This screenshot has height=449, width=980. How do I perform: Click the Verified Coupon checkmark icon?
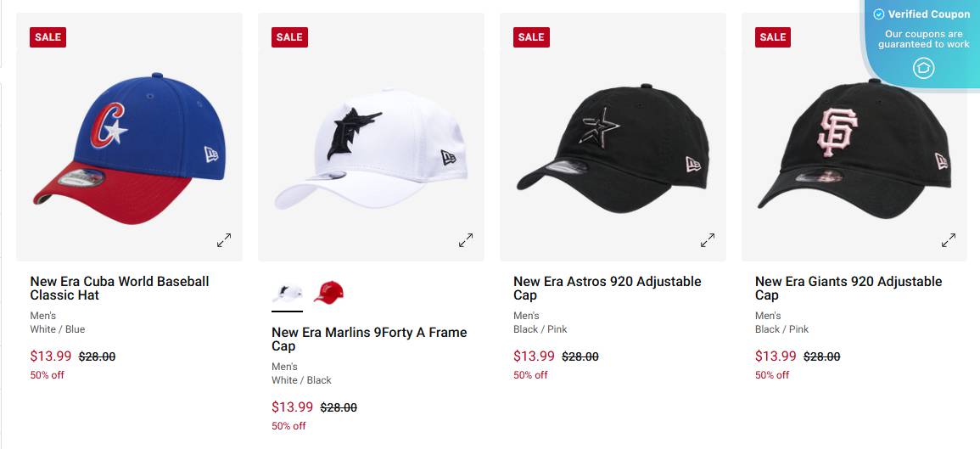pyautogui.click(x=879, y=14)
